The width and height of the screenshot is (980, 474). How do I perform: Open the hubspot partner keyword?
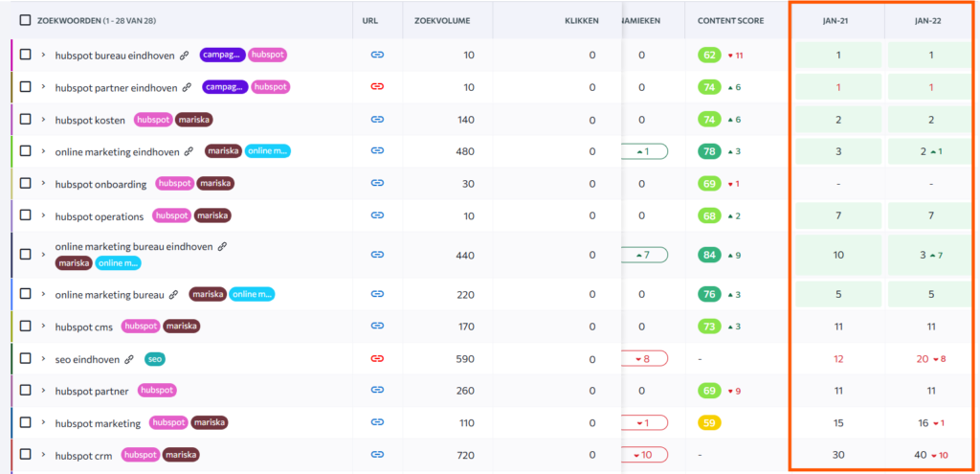[x=93, y=391]
